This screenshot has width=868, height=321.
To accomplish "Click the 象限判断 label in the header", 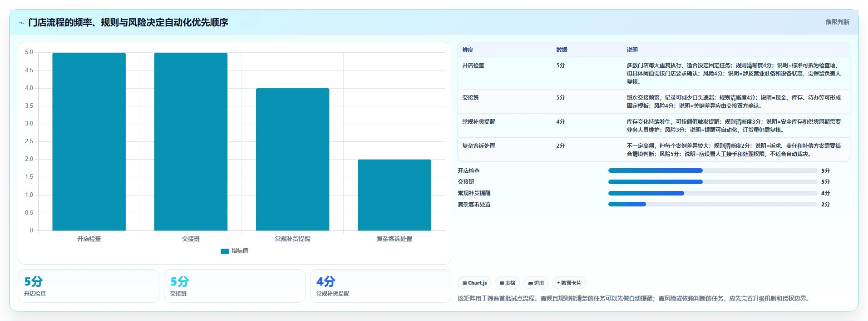I will click(837, 22).
